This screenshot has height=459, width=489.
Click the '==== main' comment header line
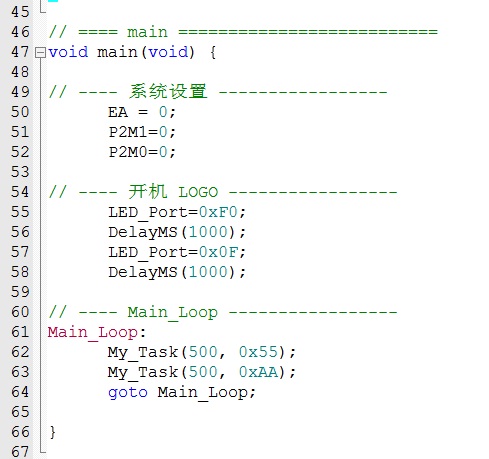coord(243,32)
